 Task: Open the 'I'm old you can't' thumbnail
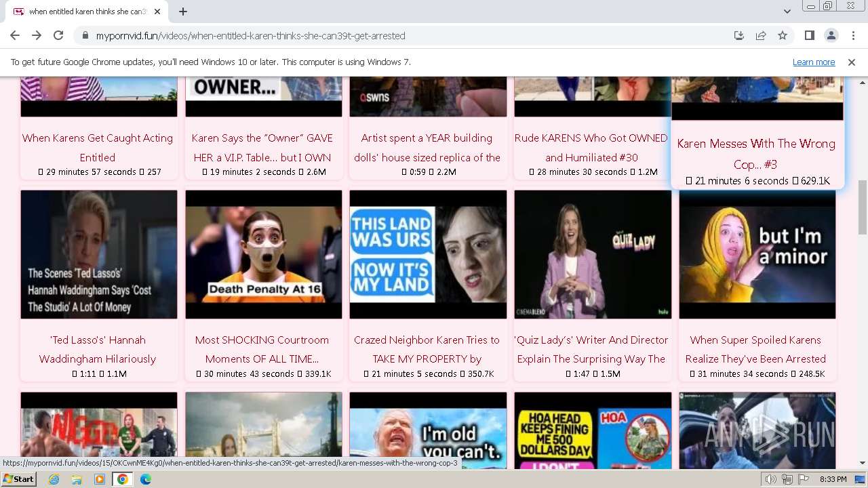tap(428, 430)
